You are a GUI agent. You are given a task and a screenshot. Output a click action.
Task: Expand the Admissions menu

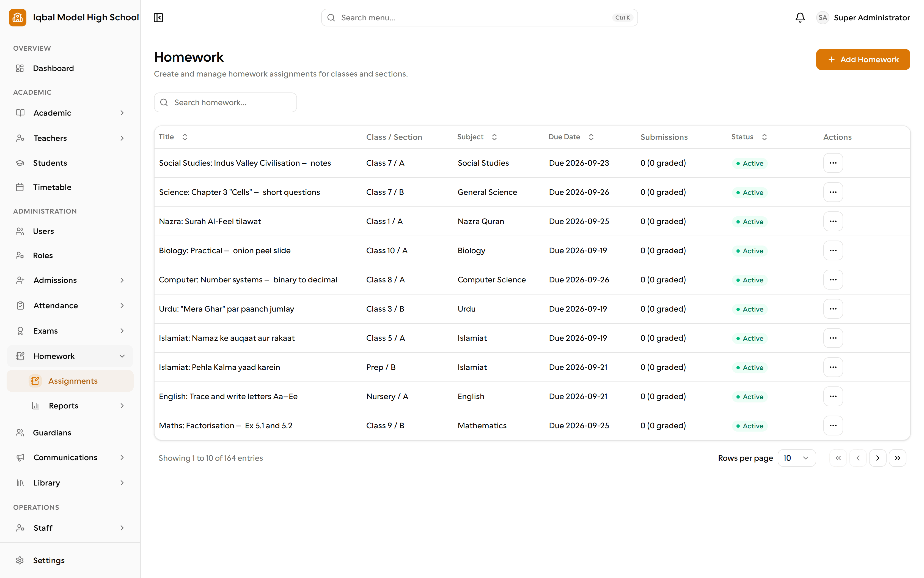pyautogui.click(x=70, y=280)
